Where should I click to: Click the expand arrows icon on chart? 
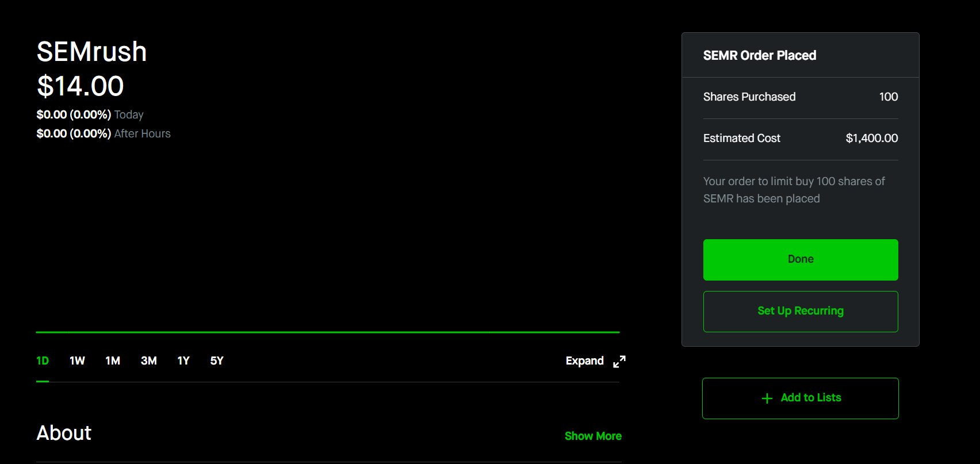tap(619, 362)
